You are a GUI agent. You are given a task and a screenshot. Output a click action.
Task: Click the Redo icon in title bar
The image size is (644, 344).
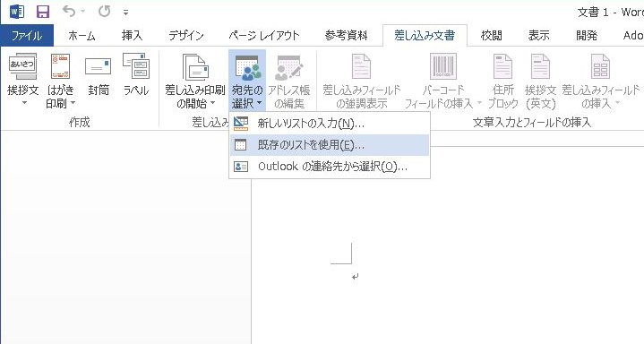pyautogui.click(x=104, y=12)
